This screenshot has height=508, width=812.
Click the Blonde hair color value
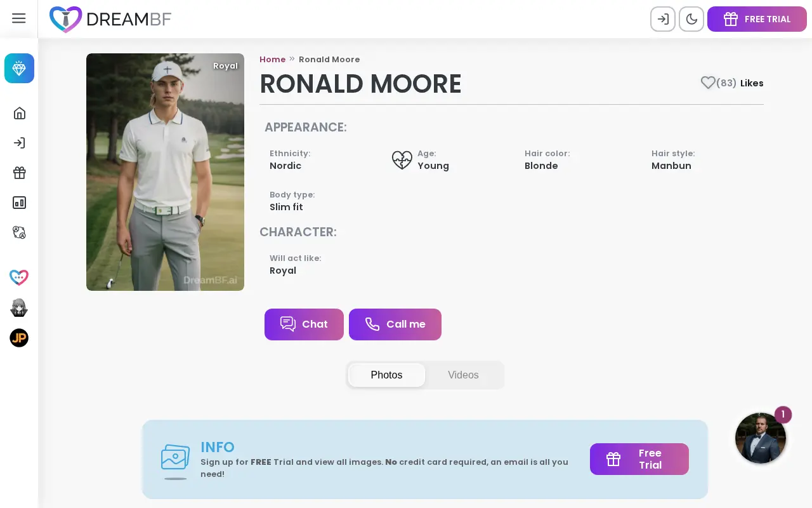(x=541, y=166)
